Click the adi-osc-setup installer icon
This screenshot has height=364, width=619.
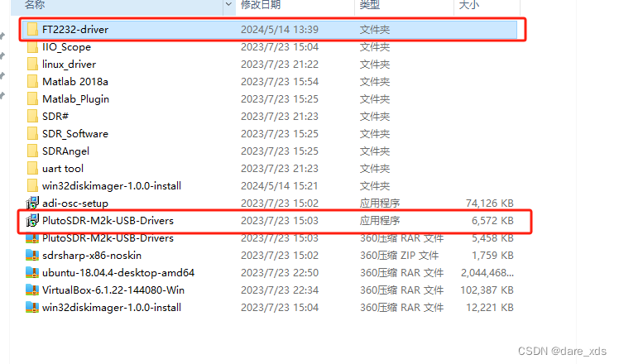pos(32,203)
